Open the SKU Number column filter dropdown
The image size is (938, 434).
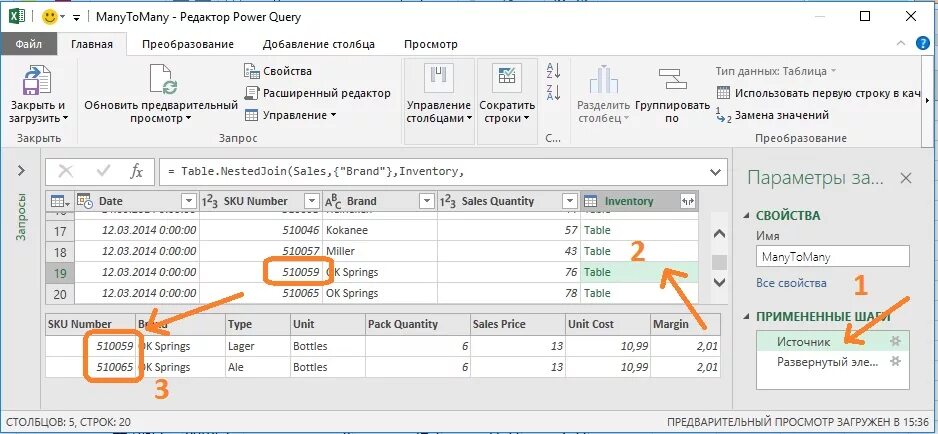312,201
